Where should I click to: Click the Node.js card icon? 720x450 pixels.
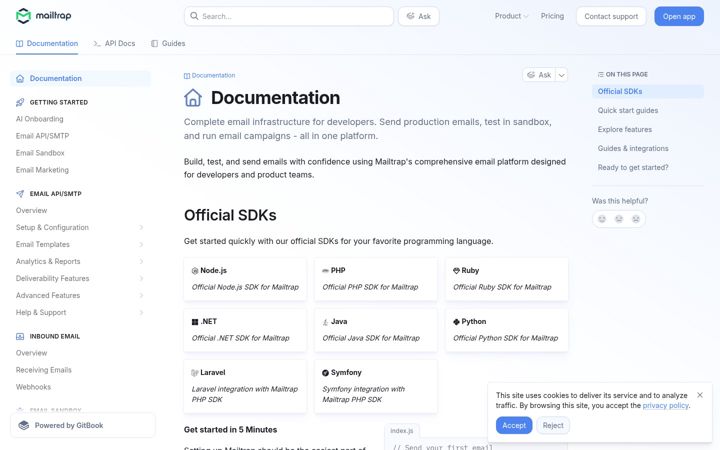coord(195,271)
